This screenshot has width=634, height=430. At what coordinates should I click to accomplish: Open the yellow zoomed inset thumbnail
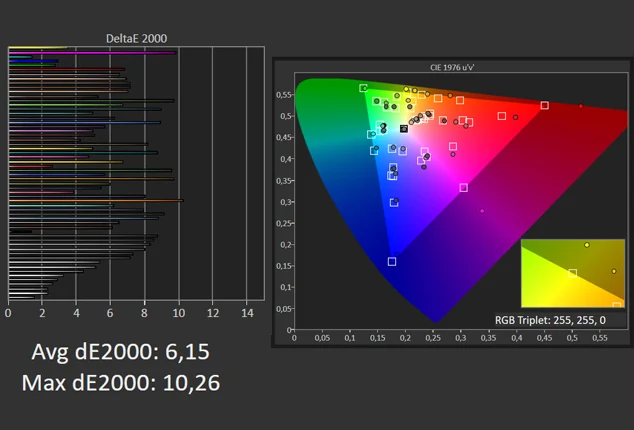coord(573,273)
